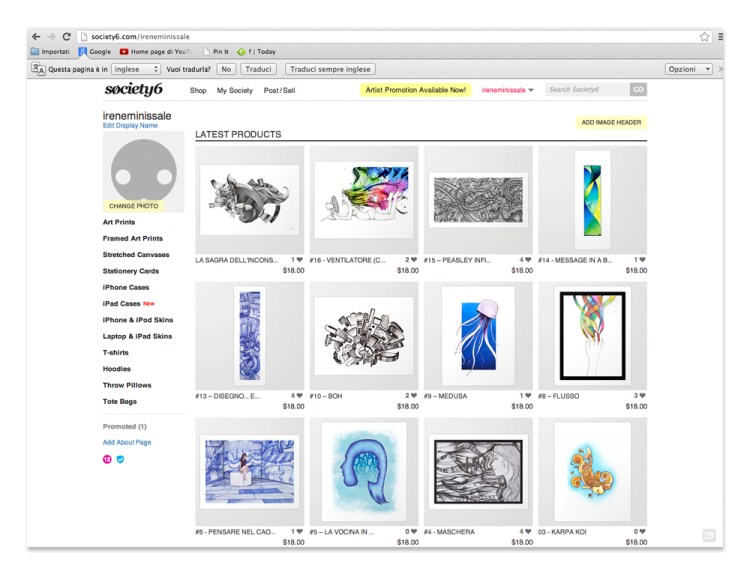Click the Edit Display Name link
This screenshot has height=574, width=750.
pos(130,126)
